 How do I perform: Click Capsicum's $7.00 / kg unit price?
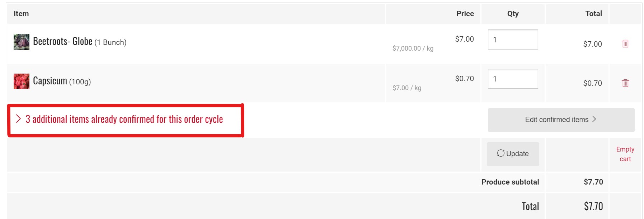406,88
